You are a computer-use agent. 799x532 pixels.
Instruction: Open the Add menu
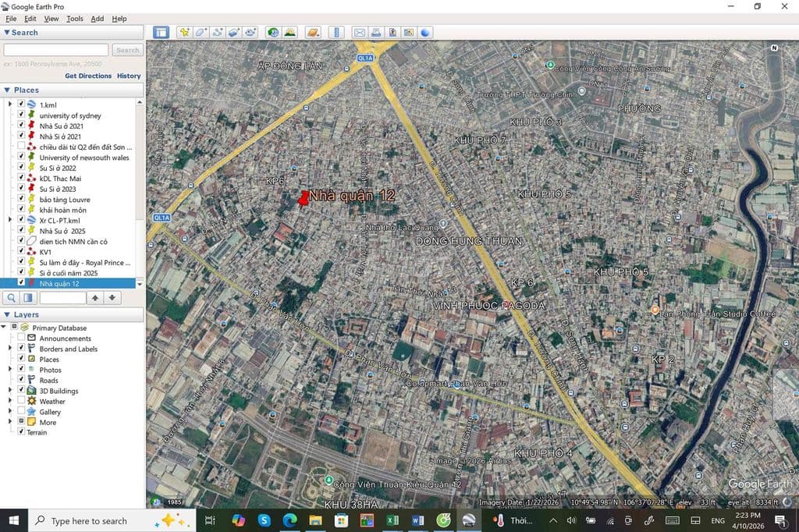(97, 19)
